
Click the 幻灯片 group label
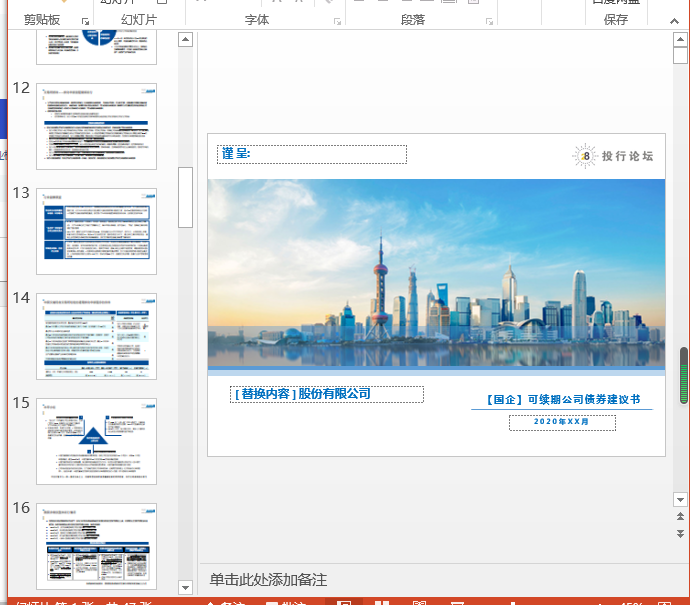pyautogui.click(x=139, y=20)
